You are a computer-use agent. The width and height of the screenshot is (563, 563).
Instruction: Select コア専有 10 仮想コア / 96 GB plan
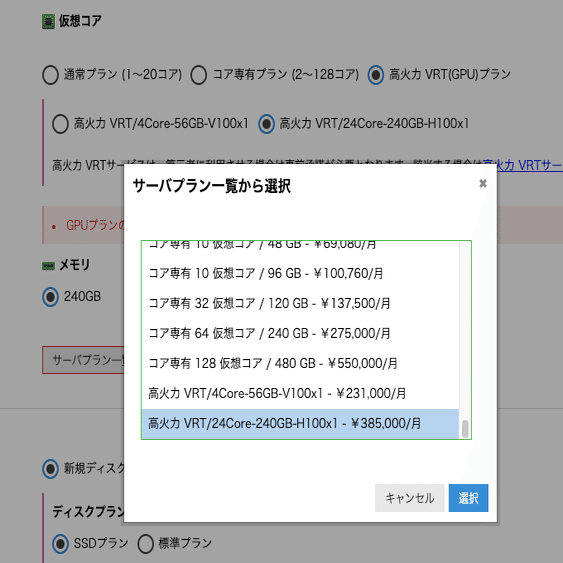click(x=300, y=274)
